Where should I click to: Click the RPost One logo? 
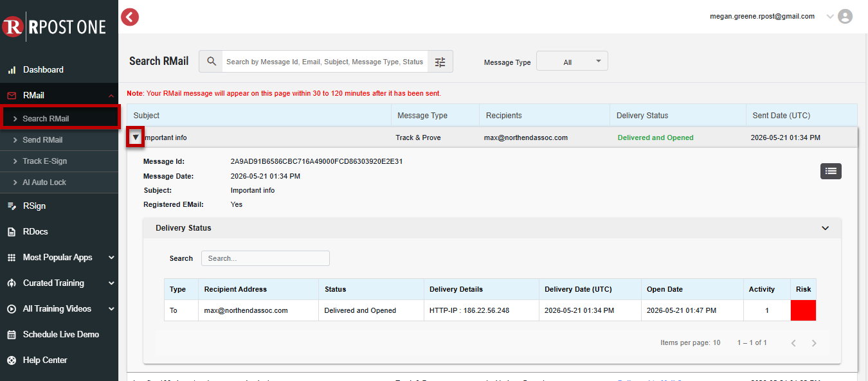tap(54, 26)
